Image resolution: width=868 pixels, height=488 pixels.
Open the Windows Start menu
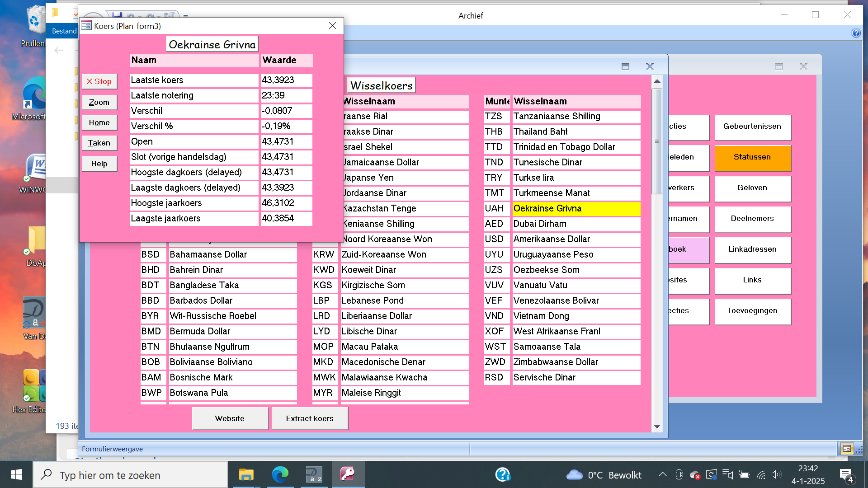click(16, 474)
